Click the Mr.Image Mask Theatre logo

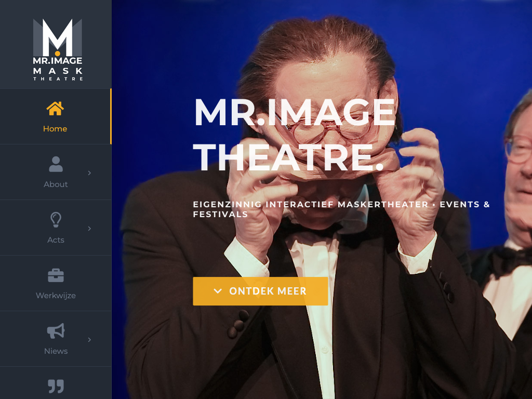tap(58, 49)
